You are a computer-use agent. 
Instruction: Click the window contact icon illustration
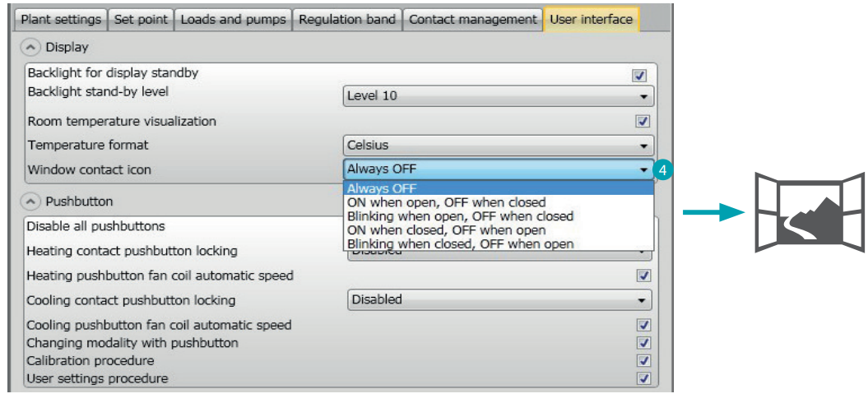[x=810, y=213]
